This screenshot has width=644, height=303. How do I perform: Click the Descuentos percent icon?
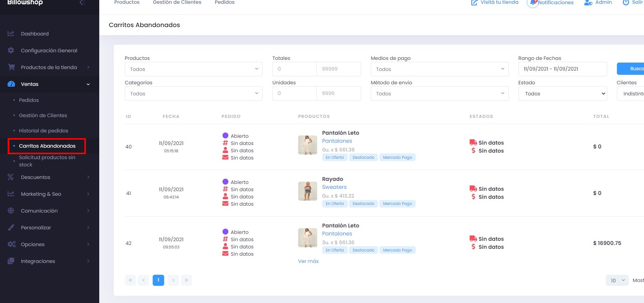pos(11,177)
